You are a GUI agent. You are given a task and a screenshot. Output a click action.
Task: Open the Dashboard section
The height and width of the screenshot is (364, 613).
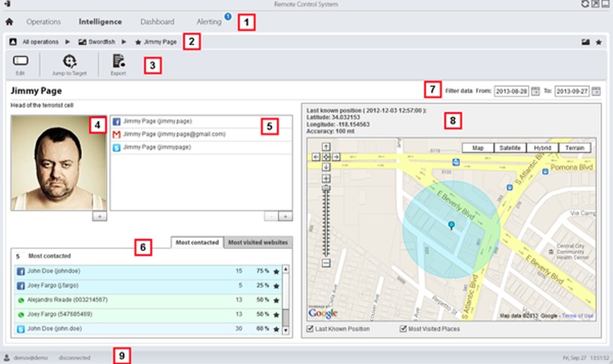[x=157, y=22]
